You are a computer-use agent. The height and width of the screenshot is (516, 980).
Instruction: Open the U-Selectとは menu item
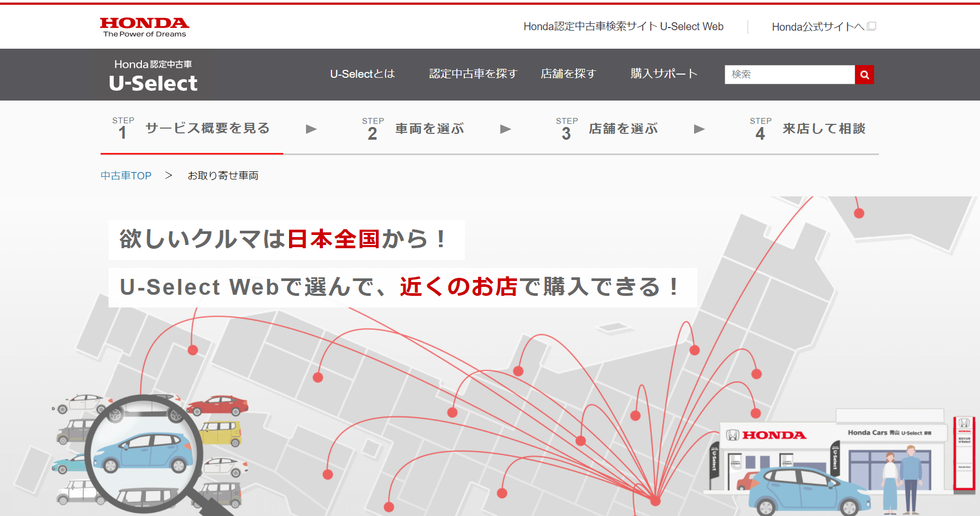coord(362,74)
